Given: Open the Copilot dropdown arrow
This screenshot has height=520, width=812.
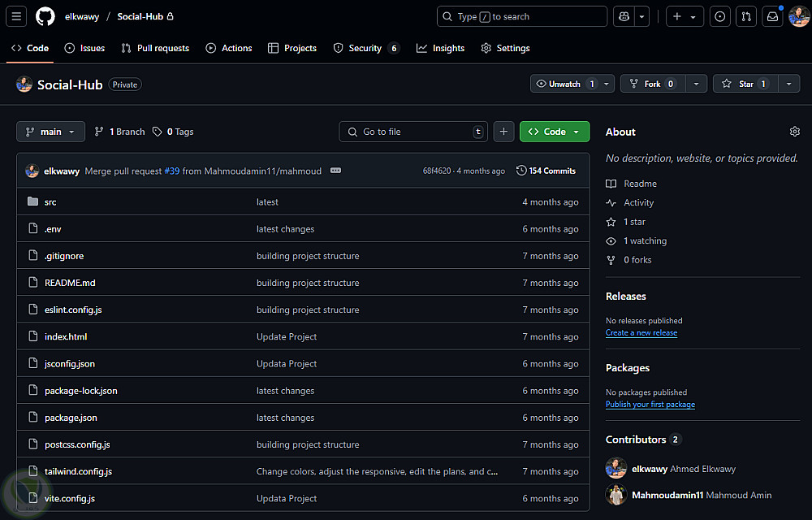Looking at the screenshot, I should [x=641, y=16].
